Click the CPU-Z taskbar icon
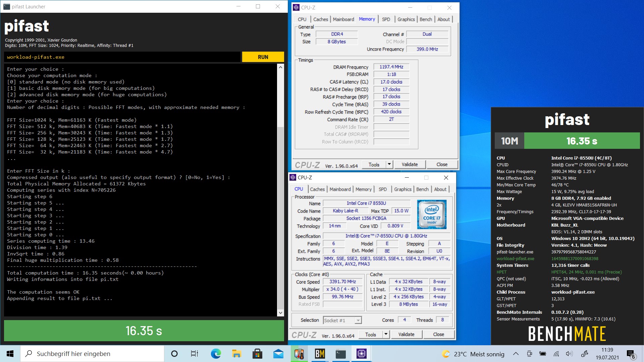The height and width of the screenshot is (362, 644). coord(361,354)
